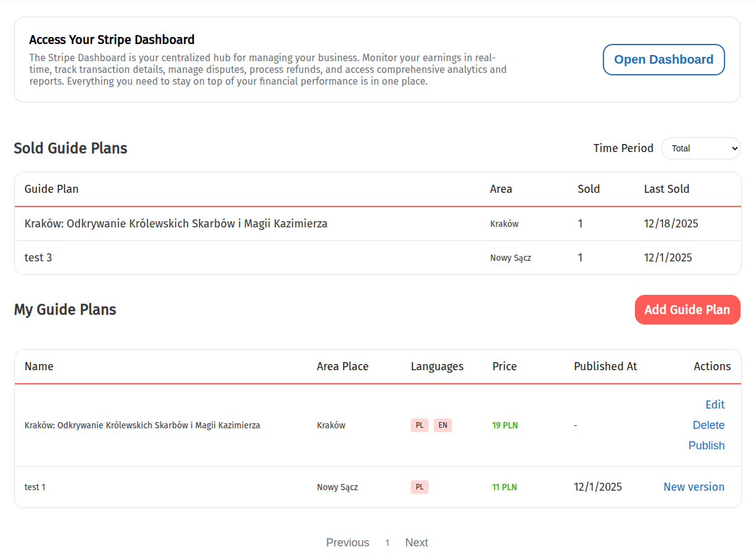Click test 1 name in My Guide Plans
The image size is (756, 555).
tap(35, 487)
